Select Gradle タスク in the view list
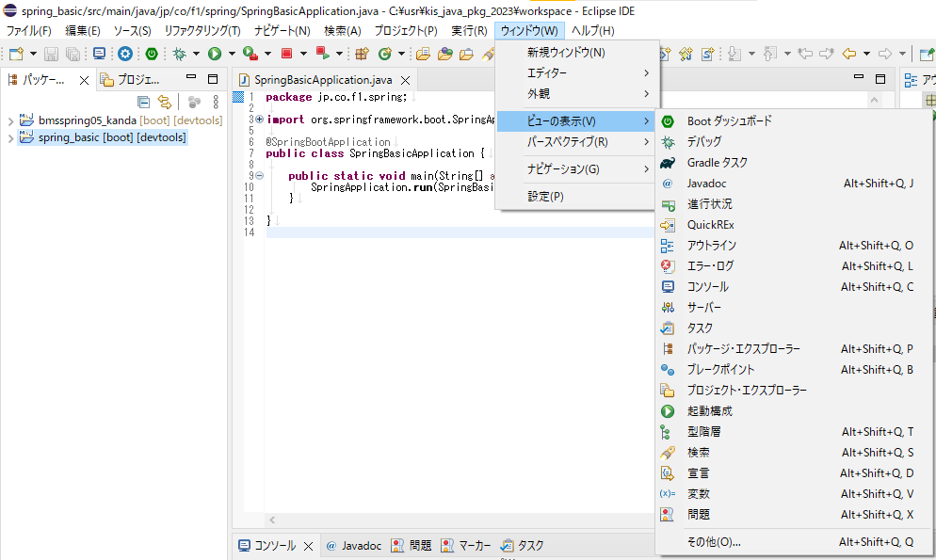The height and width of the screenshot is (560, 936). (718, 162)
